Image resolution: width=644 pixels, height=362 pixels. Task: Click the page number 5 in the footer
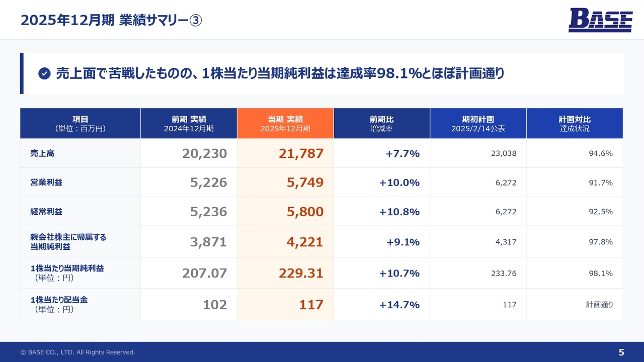pos(621,352)
